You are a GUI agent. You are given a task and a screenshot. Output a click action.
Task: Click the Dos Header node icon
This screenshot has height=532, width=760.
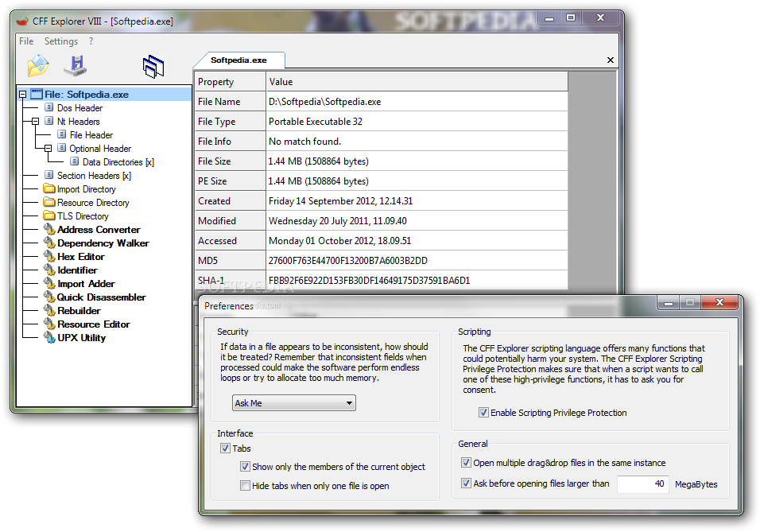click(49, 107)
